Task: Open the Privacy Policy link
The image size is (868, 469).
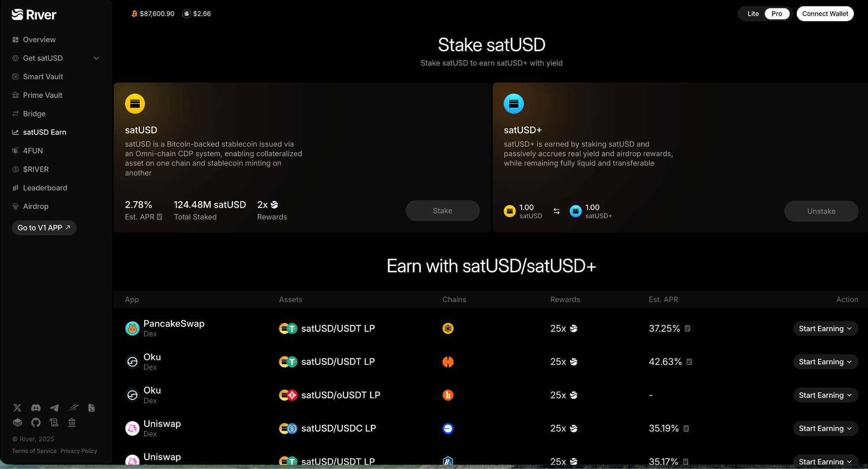Action: [x=79, y=451]
